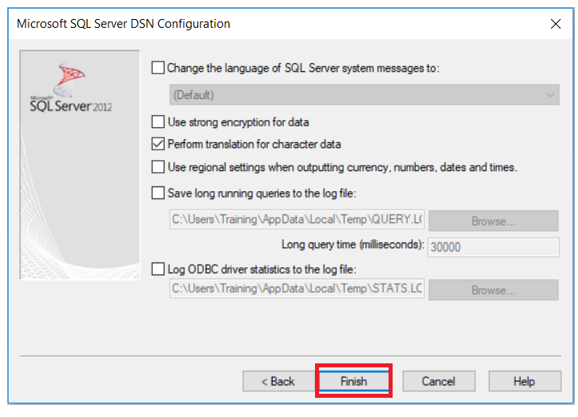Image resolution: width=578 pixels, height=417 pixels.
Task: Enable saving long running queries to log
Action: (x=158, y=193)
